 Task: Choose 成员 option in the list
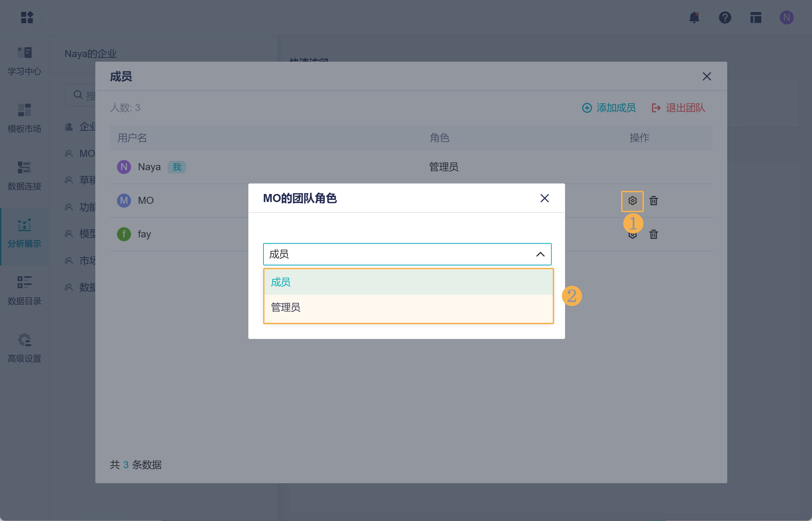coord(281,282)
